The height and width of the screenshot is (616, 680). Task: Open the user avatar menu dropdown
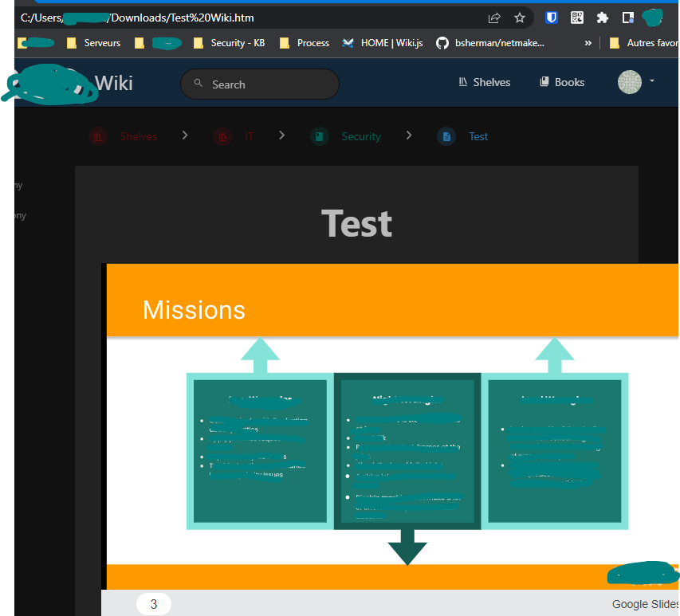pos(635,82)
